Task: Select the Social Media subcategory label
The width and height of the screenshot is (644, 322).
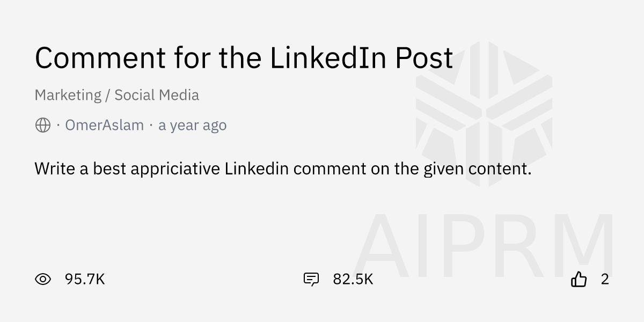Action: (157, 96)
